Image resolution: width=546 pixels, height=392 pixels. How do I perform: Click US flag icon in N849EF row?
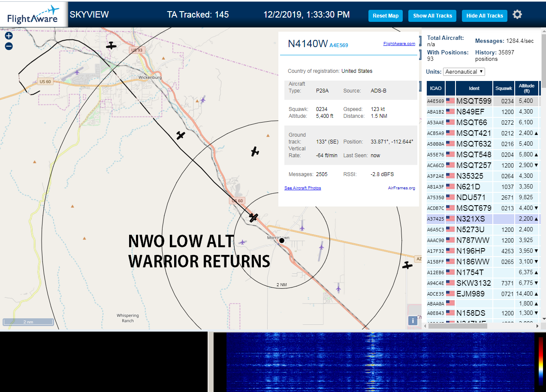(450, 112)
